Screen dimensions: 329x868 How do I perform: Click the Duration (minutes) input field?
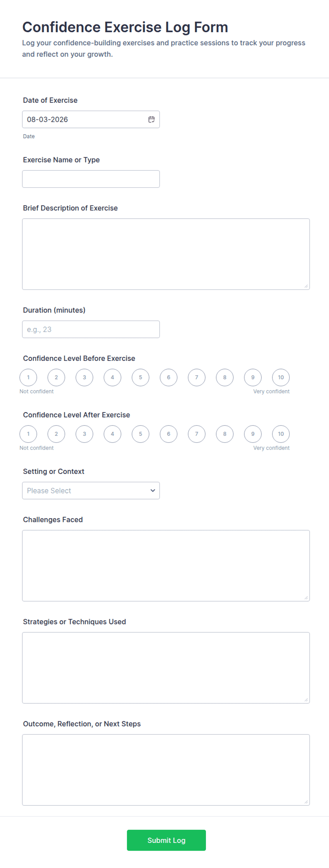tap(91, 329)
